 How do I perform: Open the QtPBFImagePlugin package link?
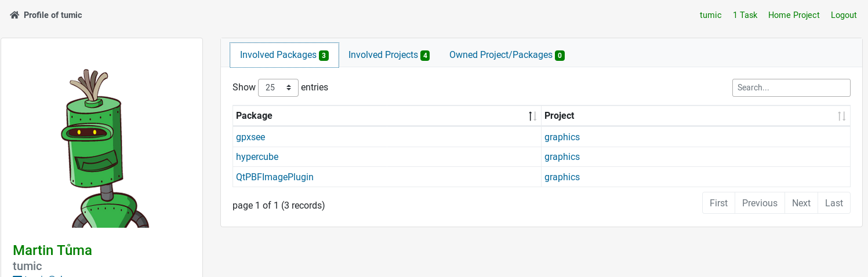275,177
